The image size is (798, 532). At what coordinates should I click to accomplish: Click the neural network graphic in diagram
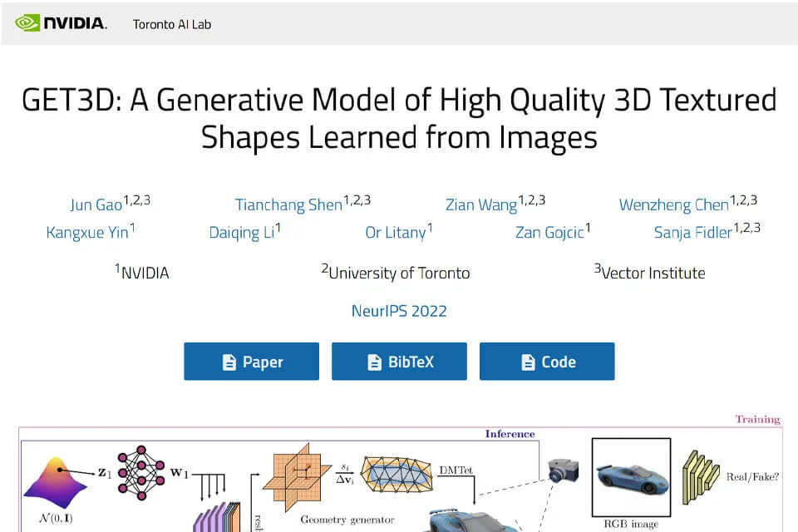tap(141, 473)
